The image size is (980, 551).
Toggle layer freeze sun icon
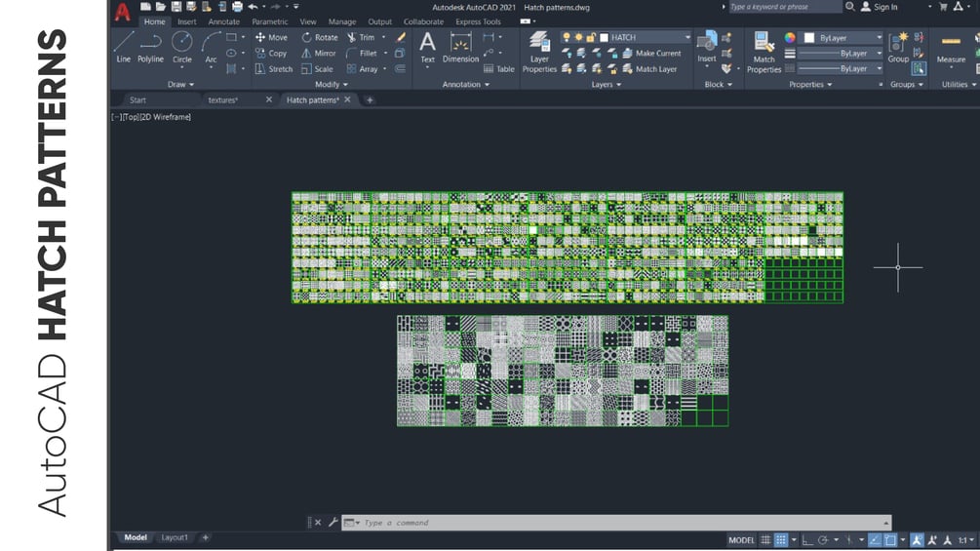(579, 37)
